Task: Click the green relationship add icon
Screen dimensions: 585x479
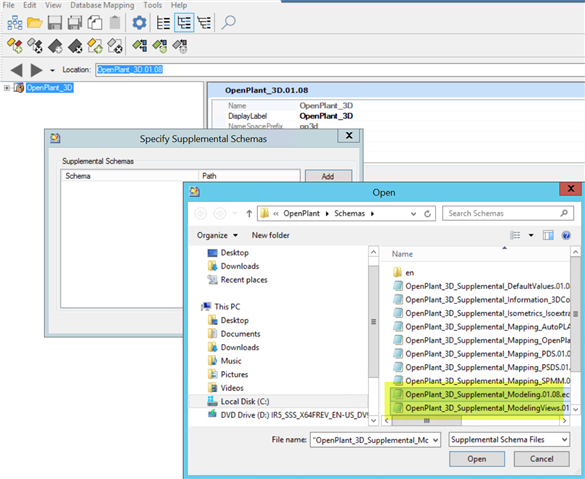Action: tap(140, 46)
